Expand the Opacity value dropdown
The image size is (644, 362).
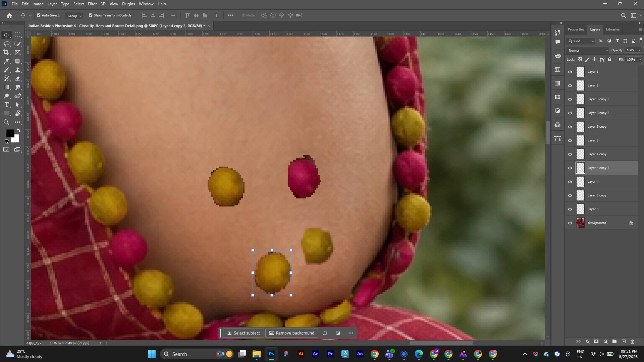[x=640, y=50]
